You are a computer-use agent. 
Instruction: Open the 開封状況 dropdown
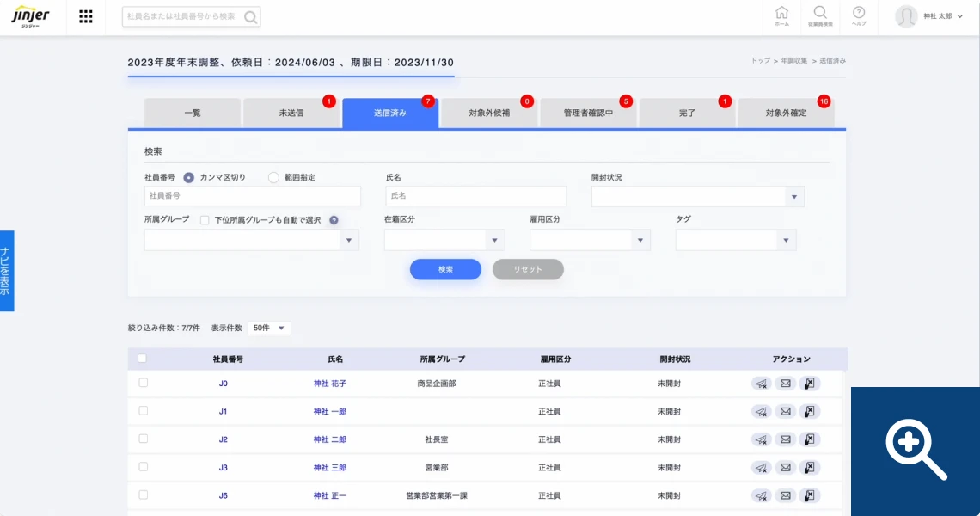(697, 197)
